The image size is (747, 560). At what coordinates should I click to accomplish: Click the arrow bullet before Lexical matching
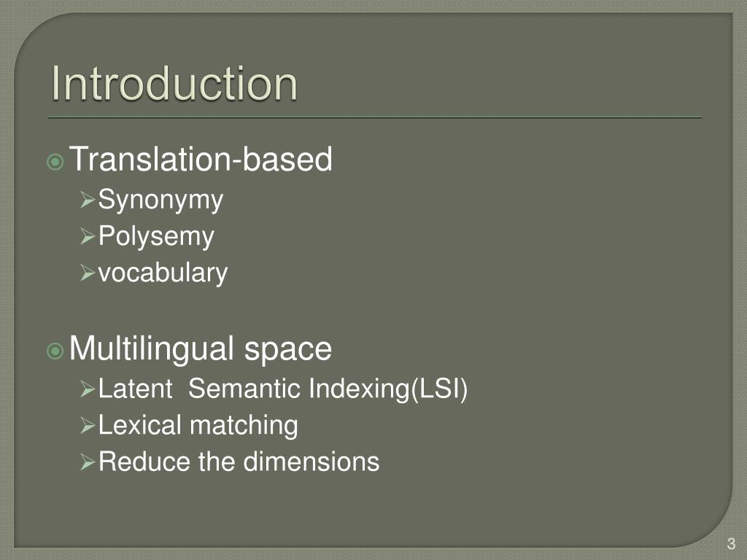[88, 426]
